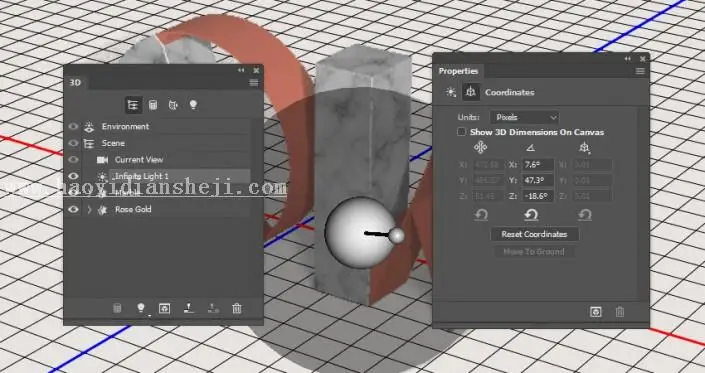Reset the position values icon
This screenshot has width=705, height=373.
click(481, 215)
